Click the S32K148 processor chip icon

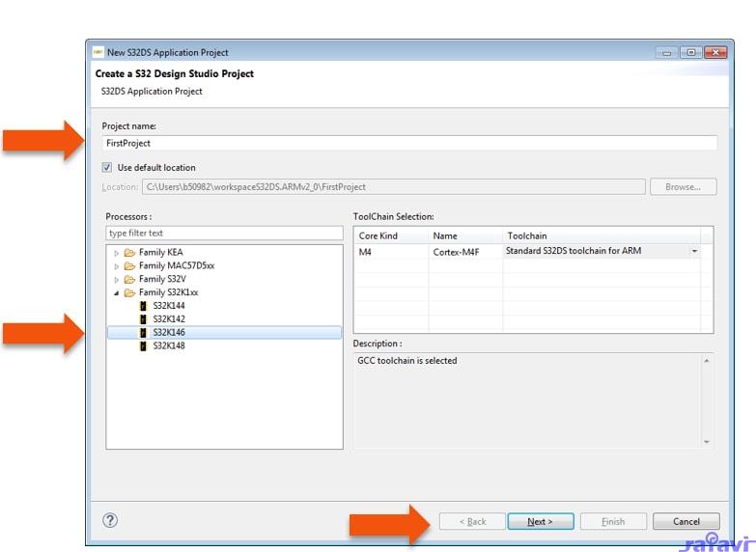click(143, 345)
